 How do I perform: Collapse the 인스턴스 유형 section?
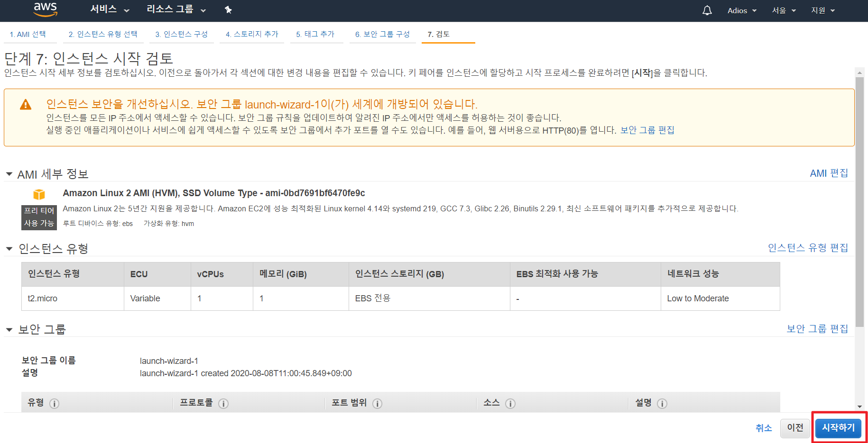(x=9, y=249)
